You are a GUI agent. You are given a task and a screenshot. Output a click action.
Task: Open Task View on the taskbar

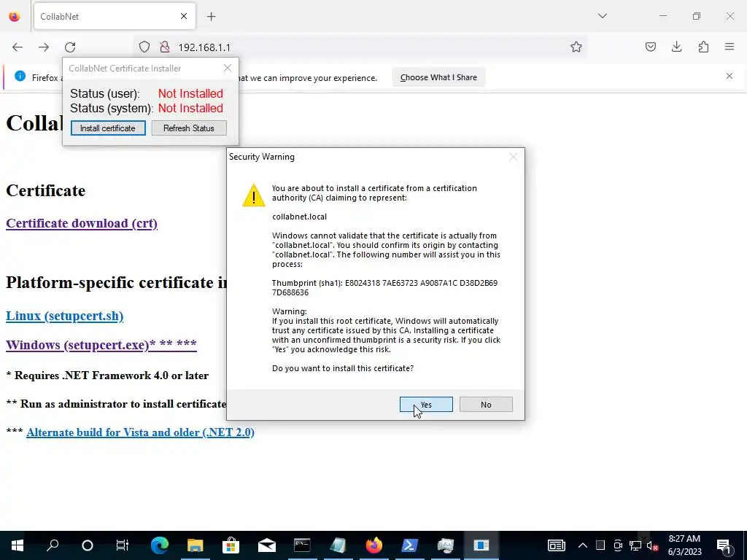[123, 545]
